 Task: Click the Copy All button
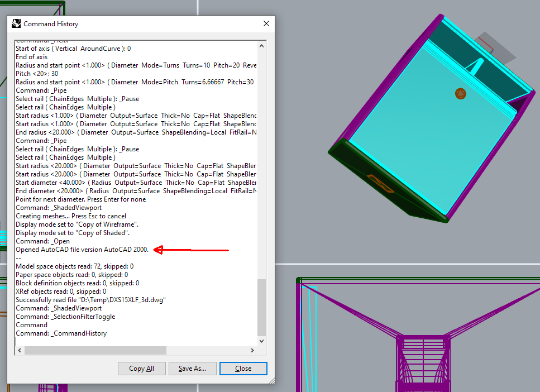[x=141, y=369]
